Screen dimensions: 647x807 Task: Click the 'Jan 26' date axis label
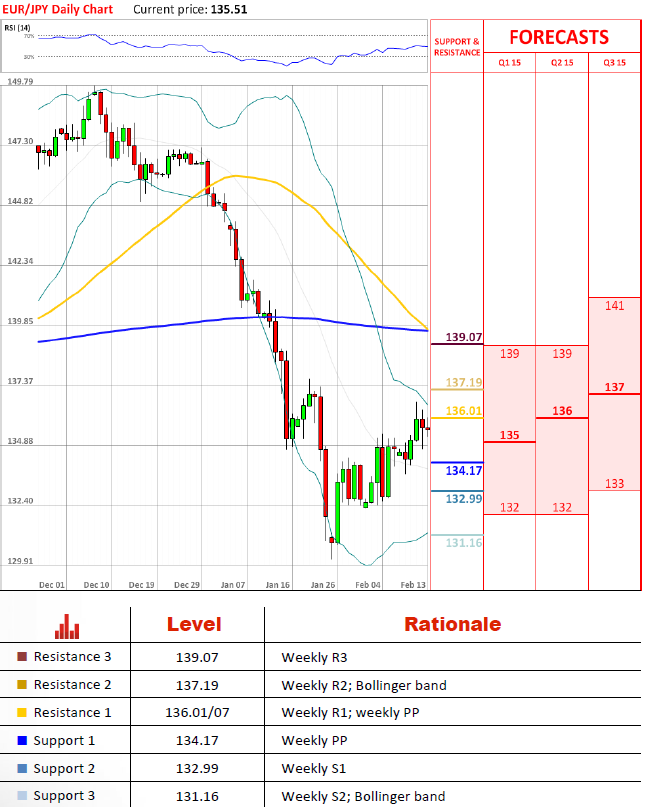pos(323,585)
